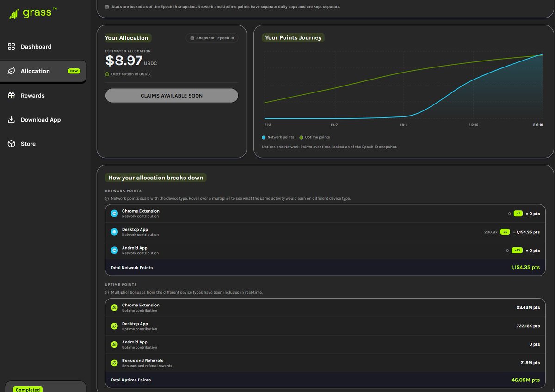Viewport: 555px width, 392px height.
Task: Click the Claims Available Soon button
Action: tap(172, 96)
